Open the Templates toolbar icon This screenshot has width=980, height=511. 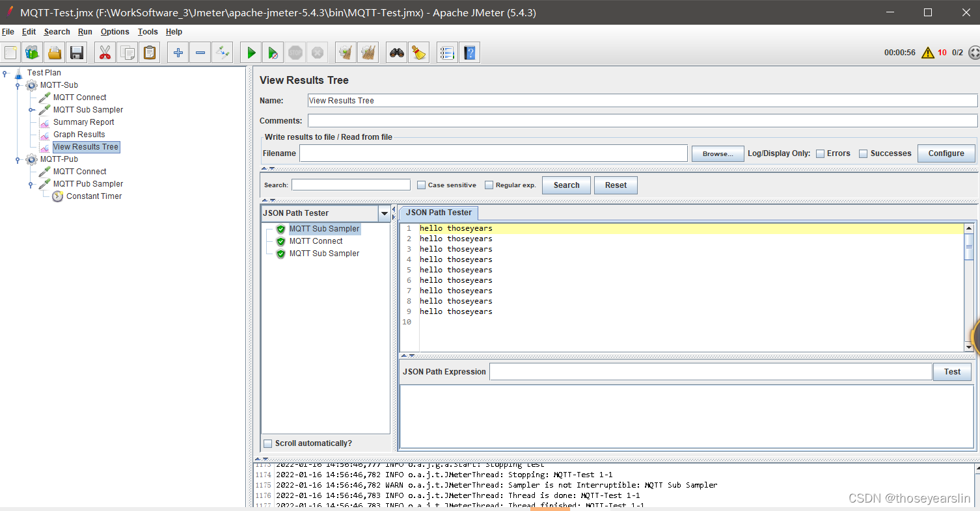[x=32, y=53]
